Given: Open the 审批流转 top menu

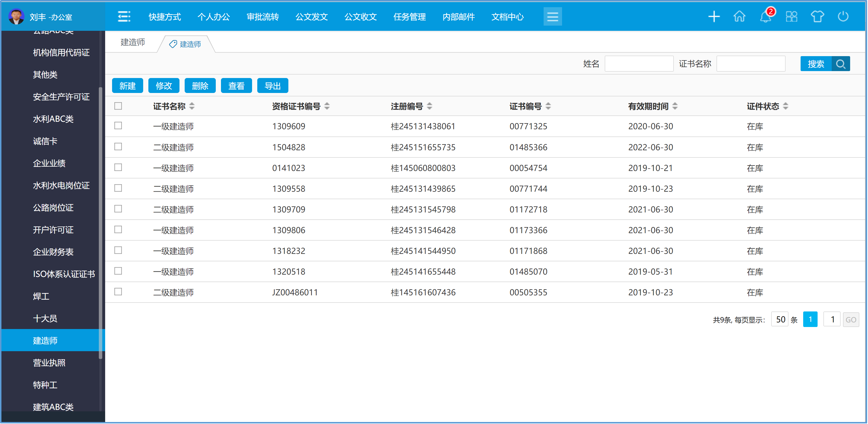Looking at the screenshot, I should 262,17.
